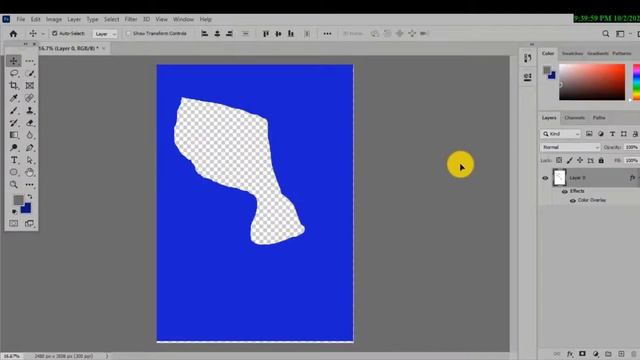Open the Properties panel icon
The height and width of the screenshot is (360, 640).
coord(528,77)
